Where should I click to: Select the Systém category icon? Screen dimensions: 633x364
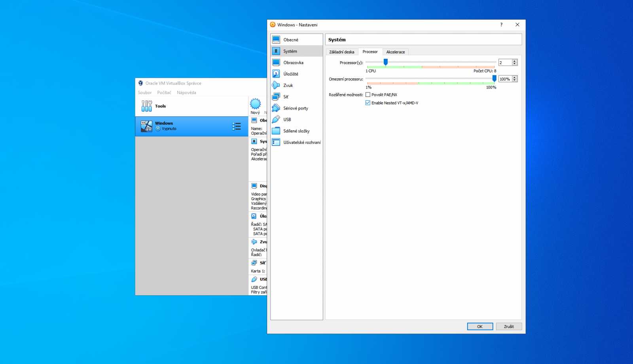coord(276,51)
